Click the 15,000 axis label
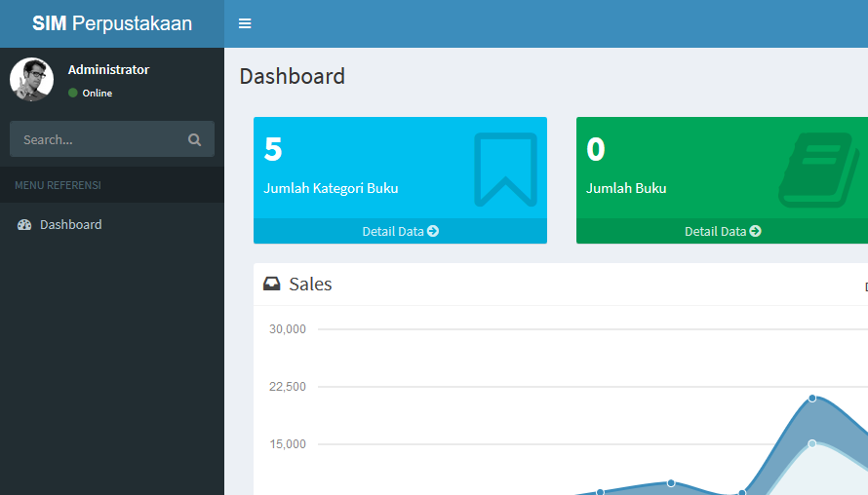The height and width of the screenshot is (495, 868). tap(288, 444)
